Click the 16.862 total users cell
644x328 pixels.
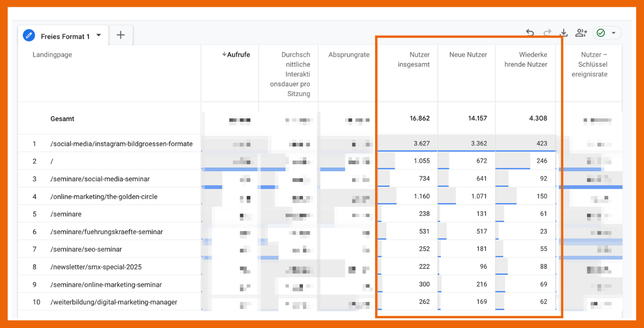419,118
